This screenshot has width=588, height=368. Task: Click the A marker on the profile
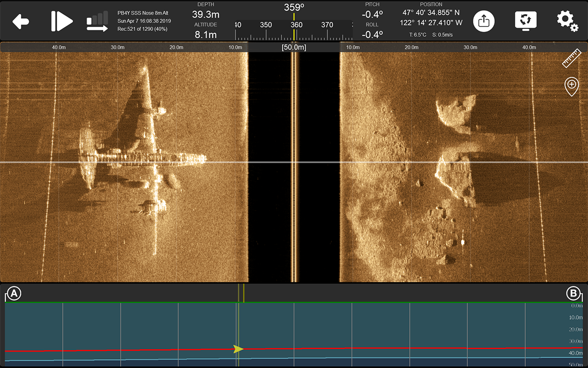tap(14, 293)
